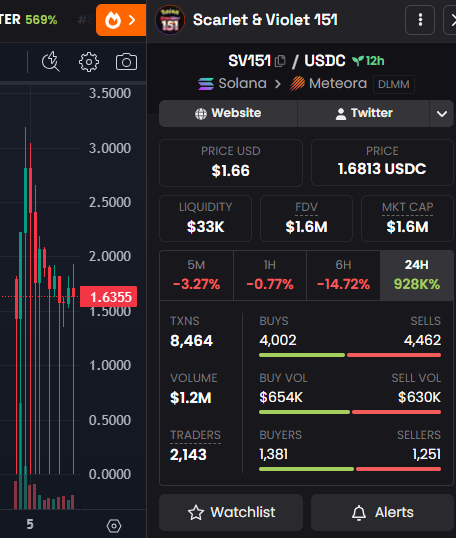Open the Website link button
456x538 pixels.
228,113
